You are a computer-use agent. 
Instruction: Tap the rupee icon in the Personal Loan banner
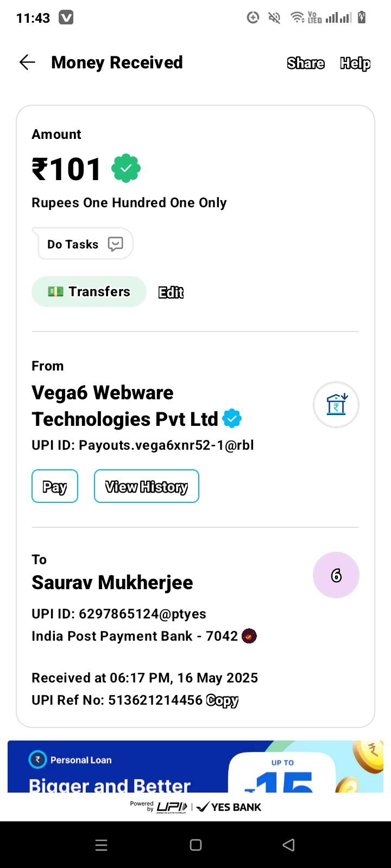[37, 759]
